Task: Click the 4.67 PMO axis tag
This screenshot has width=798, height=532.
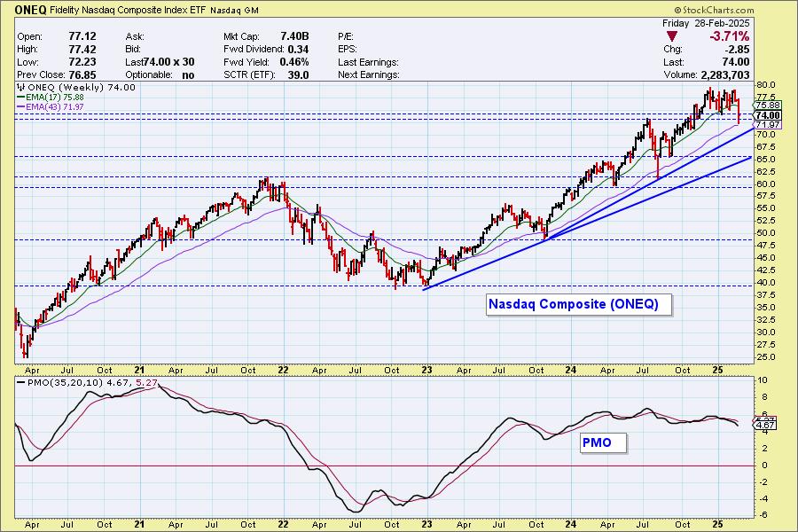Action: (765, 425)
